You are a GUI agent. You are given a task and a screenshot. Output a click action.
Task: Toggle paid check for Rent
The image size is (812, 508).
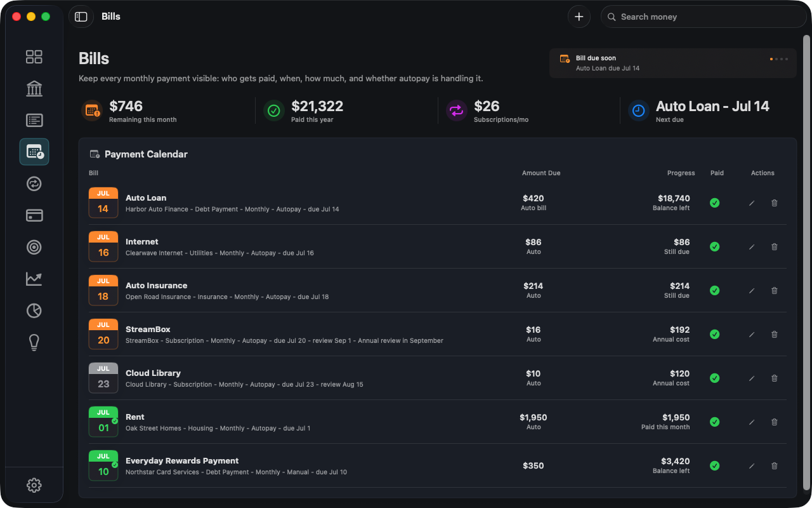[x=714, y=422]
